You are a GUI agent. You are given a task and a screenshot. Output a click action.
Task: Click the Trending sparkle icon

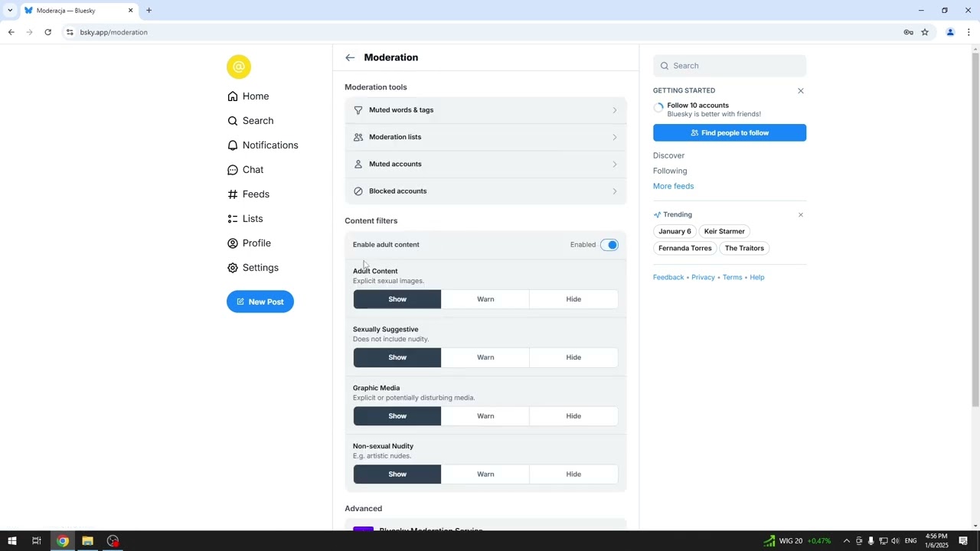pyautogui.click(x=657, y=214)
